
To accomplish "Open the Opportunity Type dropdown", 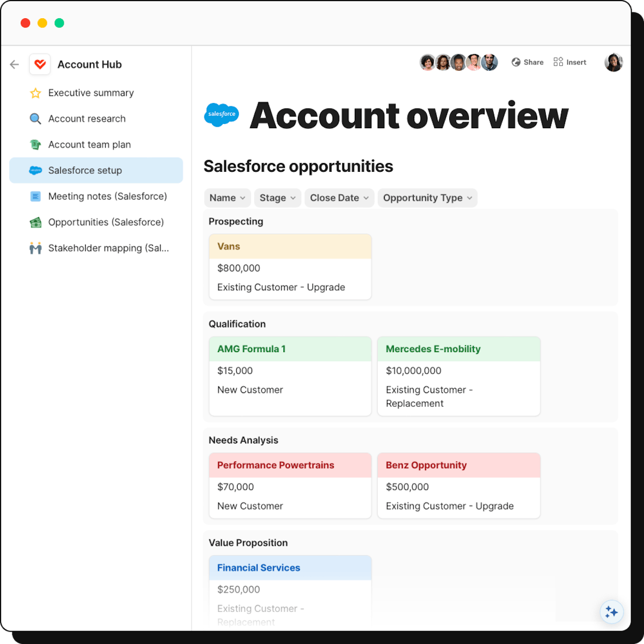I will 427,198.
